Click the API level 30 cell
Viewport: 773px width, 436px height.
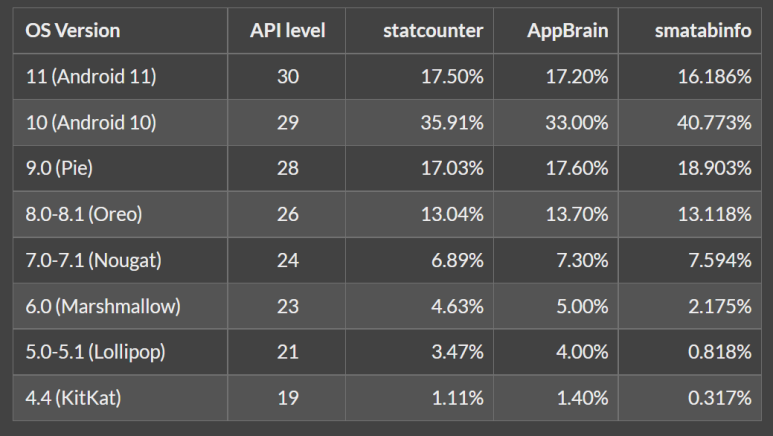pyautogui.click(x=287, y=76)
